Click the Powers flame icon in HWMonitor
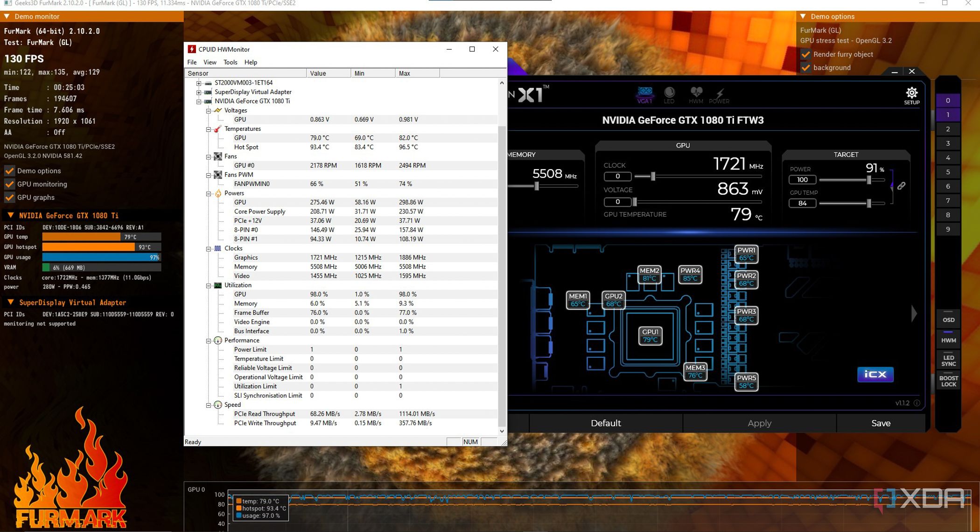The width and height of the screenshot is (980, 532). point(218,193)
